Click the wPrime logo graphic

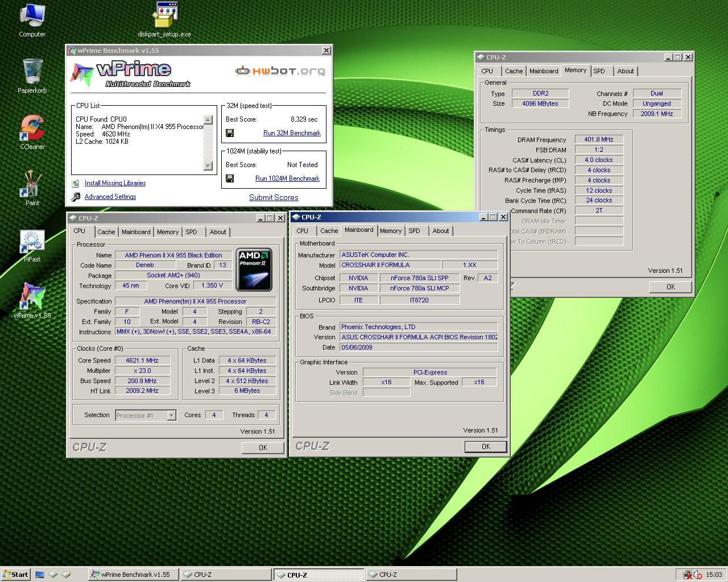pyautogui.click(x=130, y=74)
